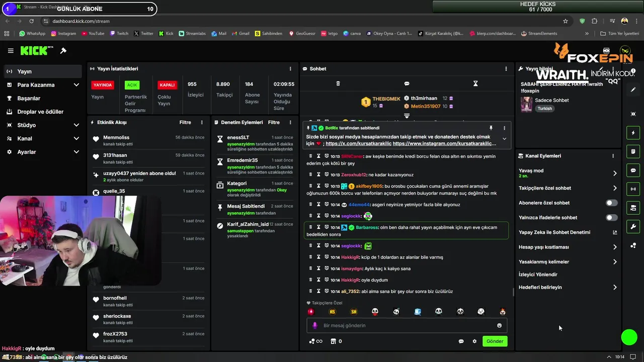Click the lightning bolt icon in the right sidebar
The width and height of the screenshot is (644, 362).
click(x=633, y=133)
